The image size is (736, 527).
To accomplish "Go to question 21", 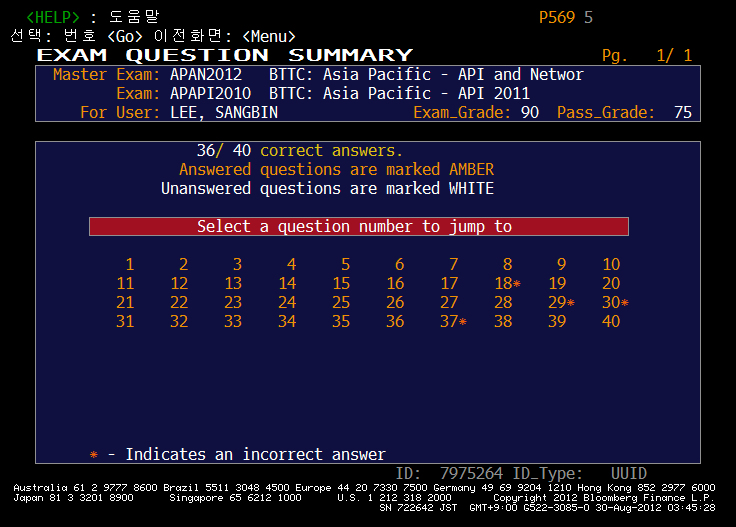I will tap(125, 303).
